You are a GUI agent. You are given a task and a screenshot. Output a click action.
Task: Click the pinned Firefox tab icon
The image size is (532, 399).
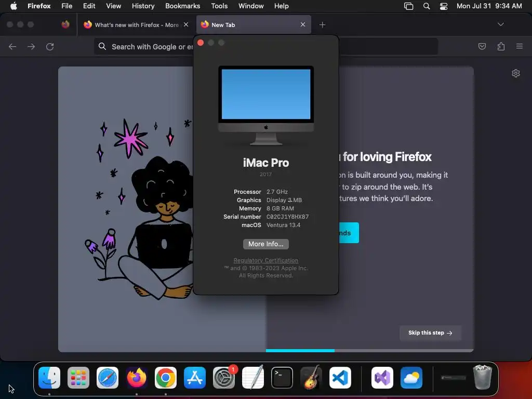(65, 24)
